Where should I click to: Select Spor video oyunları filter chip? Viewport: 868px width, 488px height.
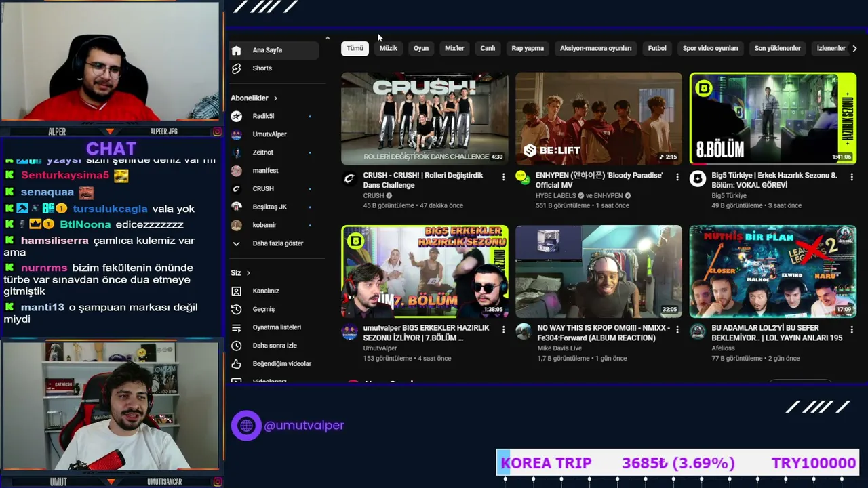(710, 48)
